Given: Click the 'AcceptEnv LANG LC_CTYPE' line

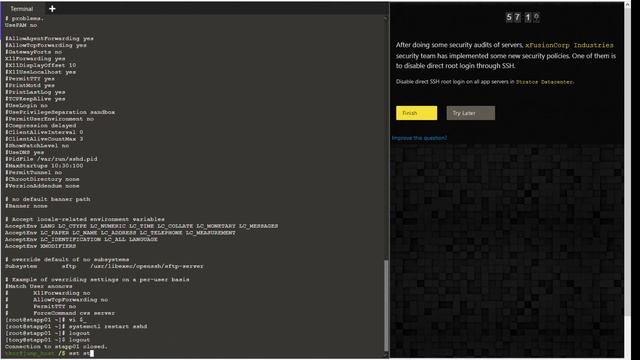Looking at the screenshot, I should click(141, 226).
